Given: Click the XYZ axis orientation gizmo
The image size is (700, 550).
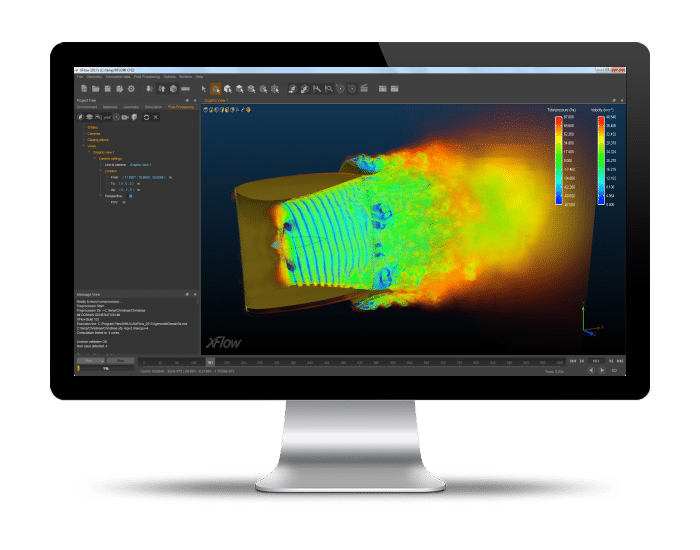Looking at the screenshot, I should pos(591,321).
